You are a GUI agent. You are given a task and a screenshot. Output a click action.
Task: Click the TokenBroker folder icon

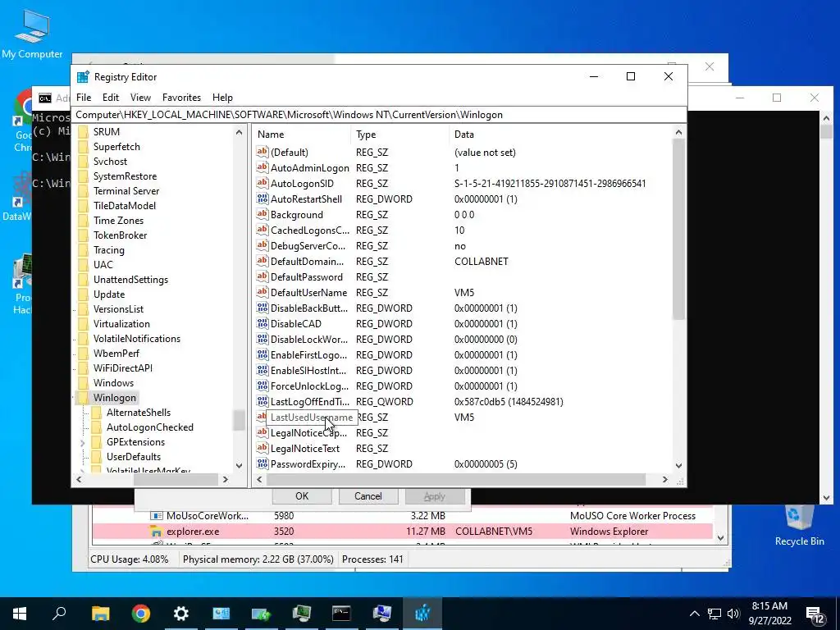(83, 235)
